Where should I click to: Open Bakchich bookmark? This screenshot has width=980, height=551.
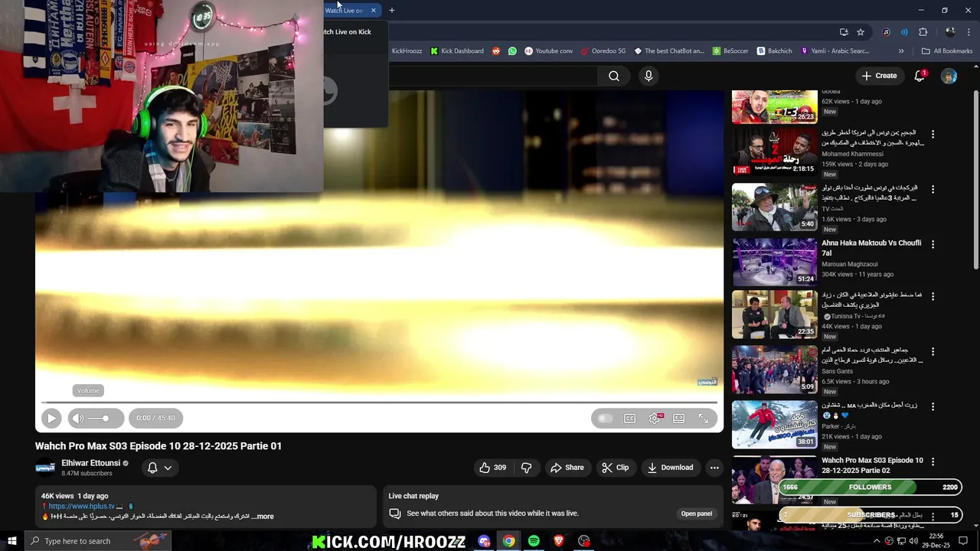click(x=774, y=51)
